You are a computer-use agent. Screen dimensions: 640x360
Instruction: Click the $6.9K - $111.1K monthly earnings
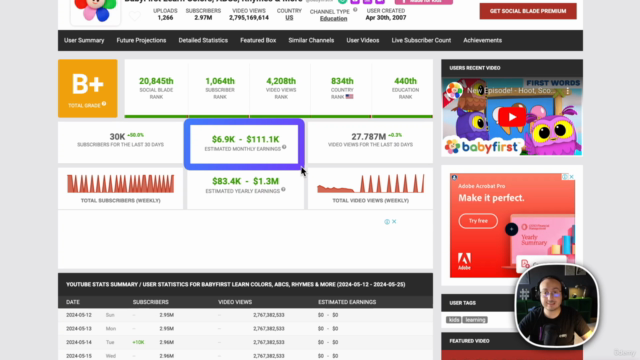click(245, 139)
